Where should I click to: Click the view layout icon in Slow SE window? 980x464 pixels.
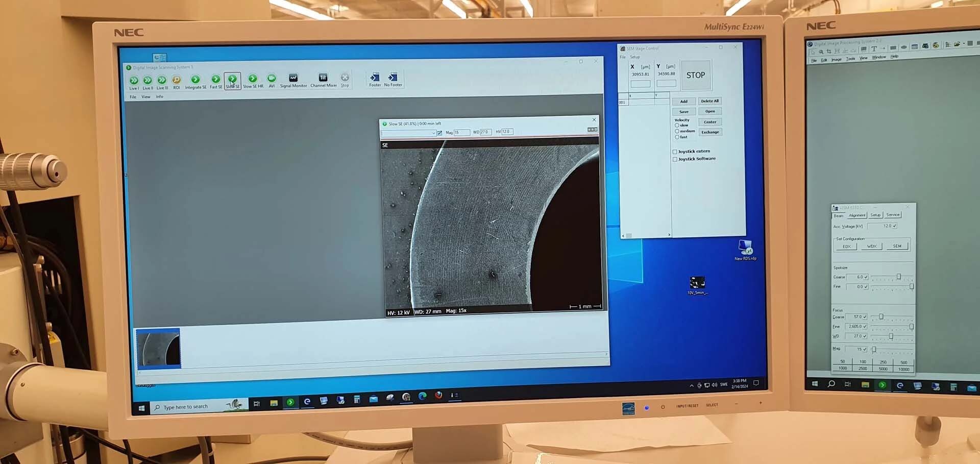click(592, 130)
